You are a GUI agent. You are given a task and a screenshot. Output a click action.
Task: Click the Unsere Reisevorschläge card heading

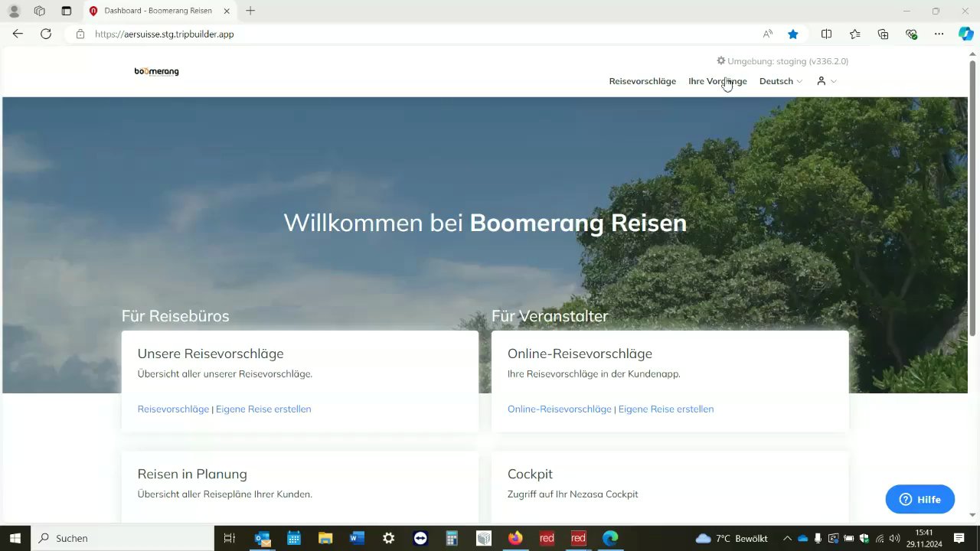(x=211, y=354)
